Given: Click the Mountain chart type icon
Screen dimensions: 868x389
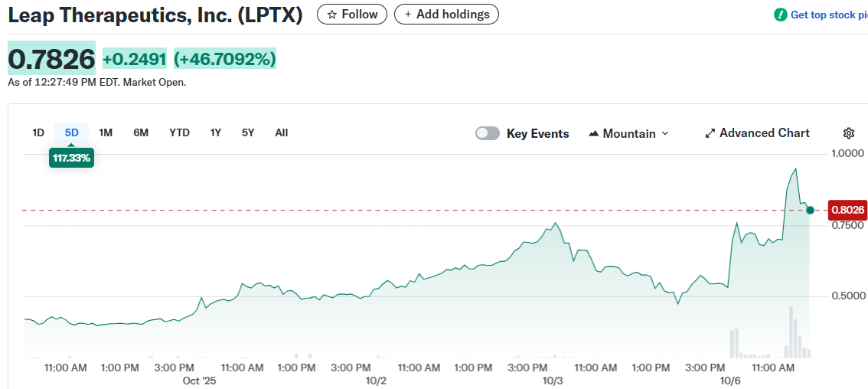Looking at the screenshot, I should coord(594,133).
